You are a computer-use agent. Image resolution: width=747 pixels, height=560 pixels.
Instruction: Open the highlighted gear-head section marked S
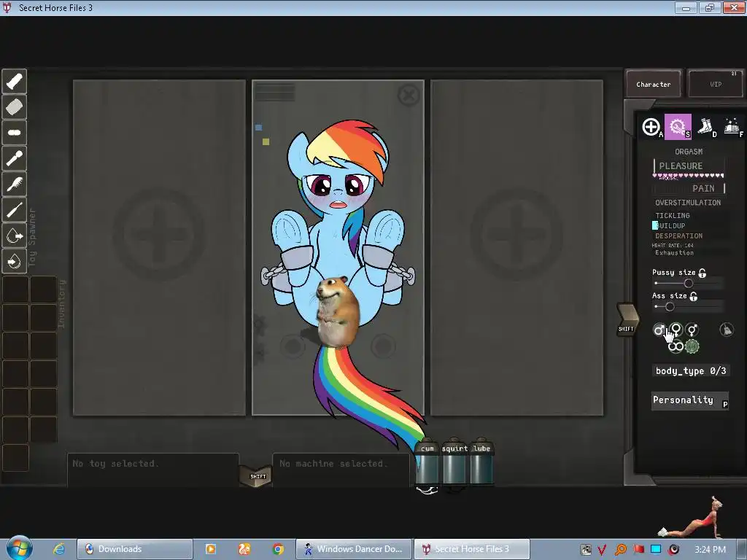678,127
